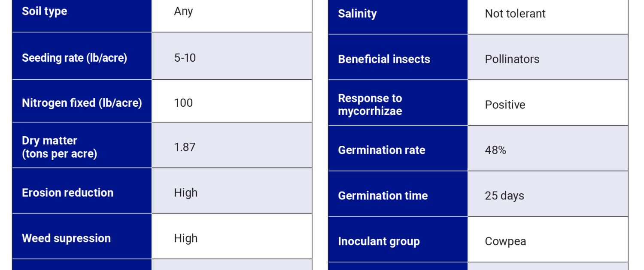Select the "Beneficial insects" label cell
Image resolution: width=644 pixels, height=270 pixels.
pos(384,59)
